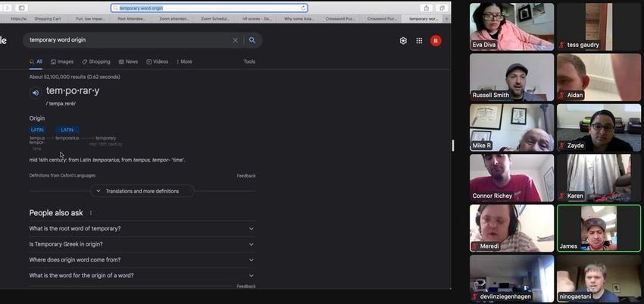The height and width of the screenshot is (304, 644).
Task: Add a new Safari tab
Action: pos(447,19)
